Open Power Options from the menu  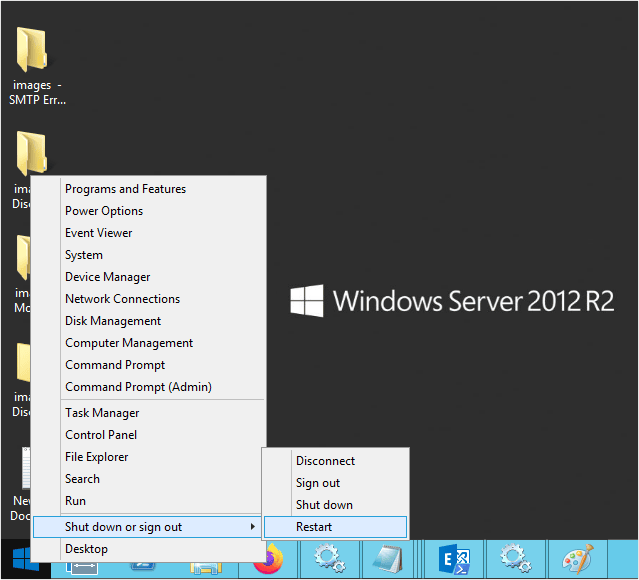(x=149, y=211)
